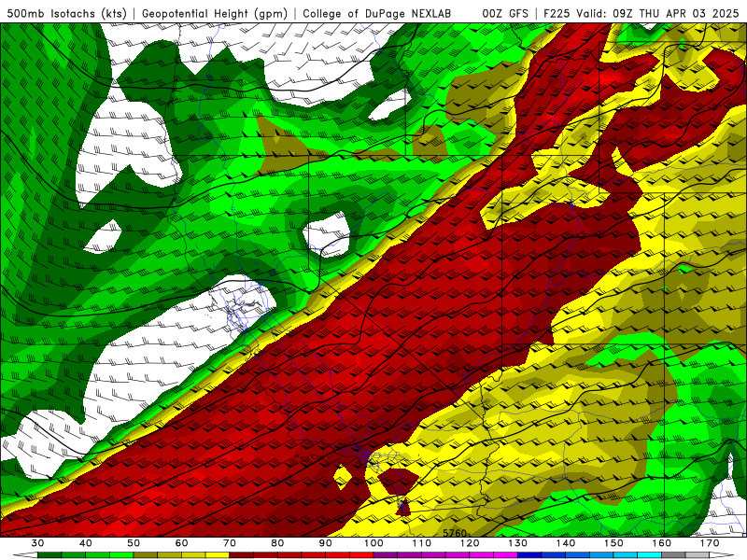Viewport: 747px width, 560px height.
Task: Pick the magenta swatch just before 130 kts
Action: (x=505, y=554)
